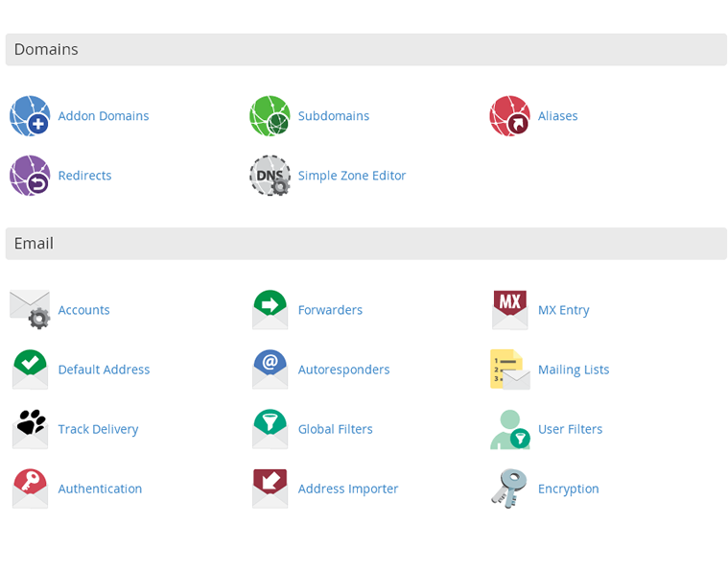Click the User Filters person icon

pyautogui.click(x=509, y=429)
